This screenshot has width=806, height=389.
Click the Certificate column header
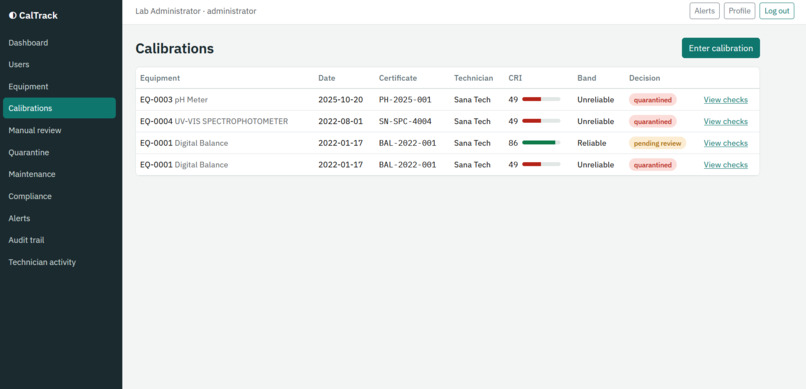[x=398, y=78]
